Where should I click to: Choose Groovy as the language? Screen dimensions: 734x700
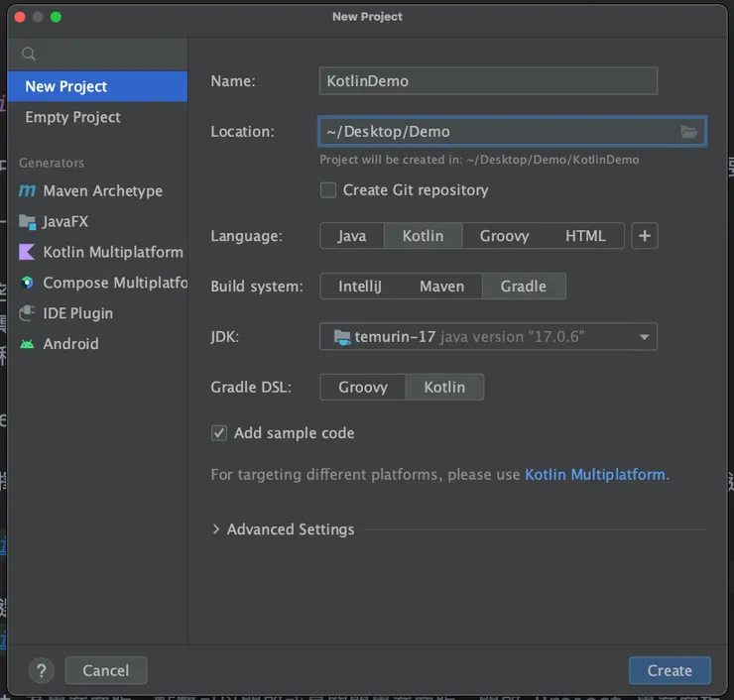504,236
